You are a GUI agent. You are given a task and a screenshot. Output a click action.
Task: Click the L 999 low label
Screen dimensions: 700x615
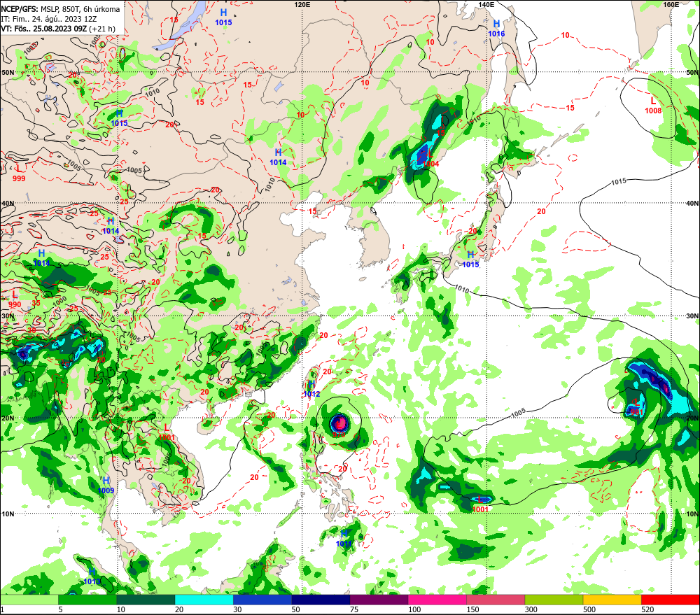(19, 174)
